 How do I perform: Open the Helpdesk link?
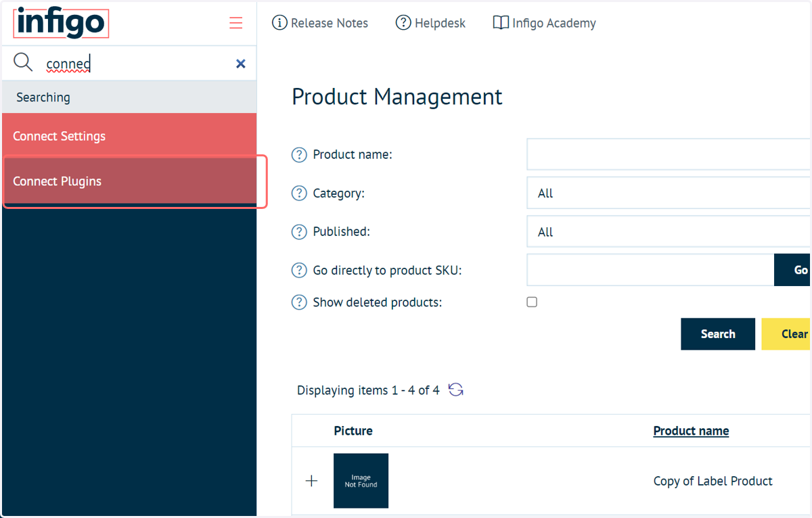click(430, 23)
